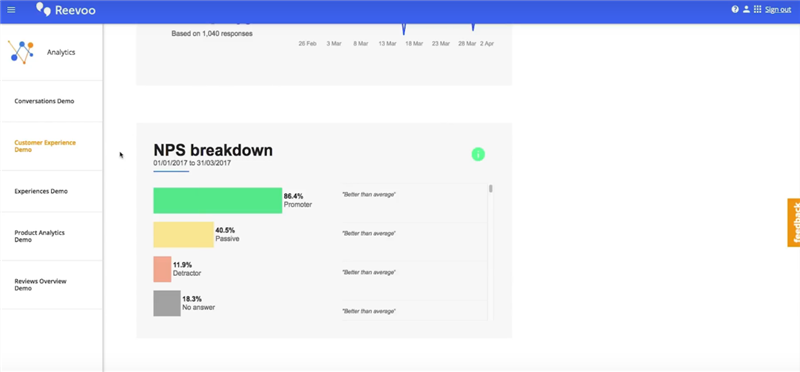Open Experiences Demo
Image resolution: width=800 pixels, height=372 pixels.
pyautogui.click(x=41, y=191)
